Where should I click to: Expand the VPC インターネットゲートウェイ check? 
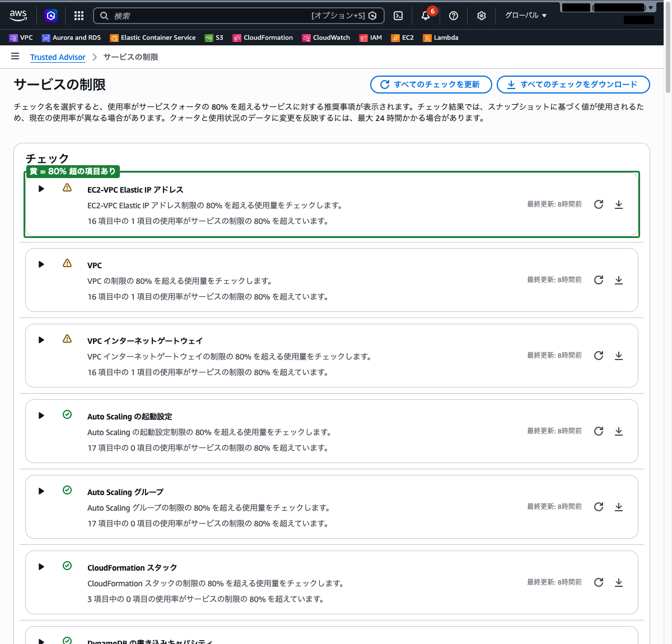(x=41, y=340)
